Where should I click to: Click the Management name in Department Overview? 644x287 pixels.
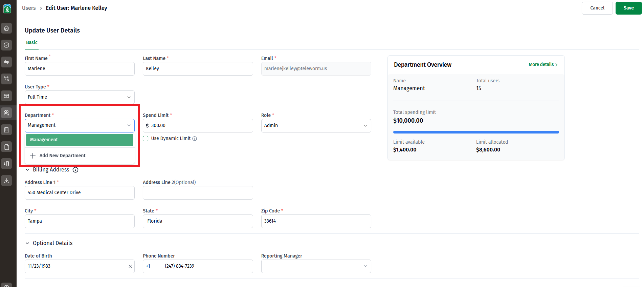click(x=409, y=88)
